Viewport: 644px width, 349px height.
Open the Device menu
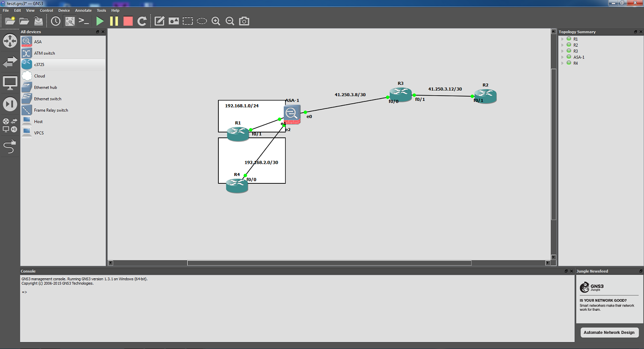[64, 10]
